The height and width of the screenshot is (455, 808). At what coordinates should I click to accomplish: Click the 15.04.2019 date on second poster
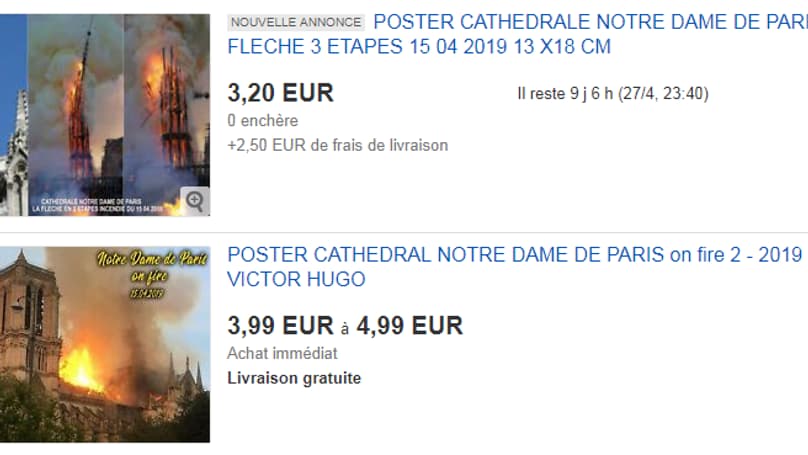coord(147,294)
